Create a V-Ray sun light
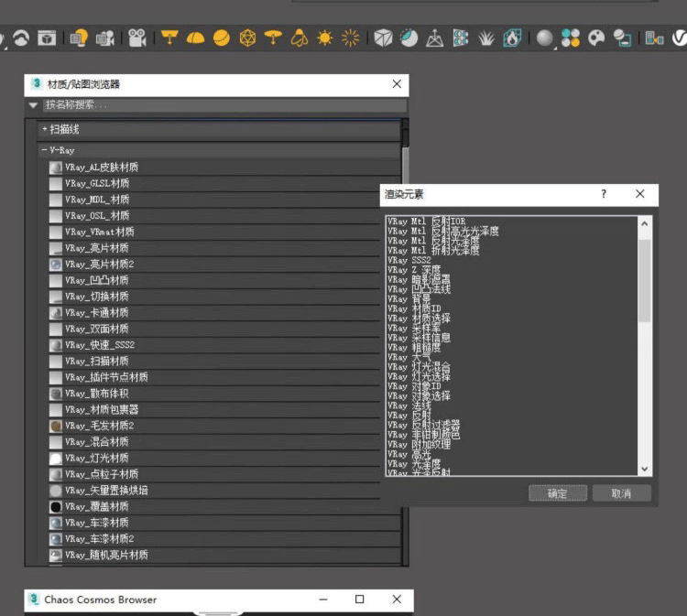 (x=324, y=38)
